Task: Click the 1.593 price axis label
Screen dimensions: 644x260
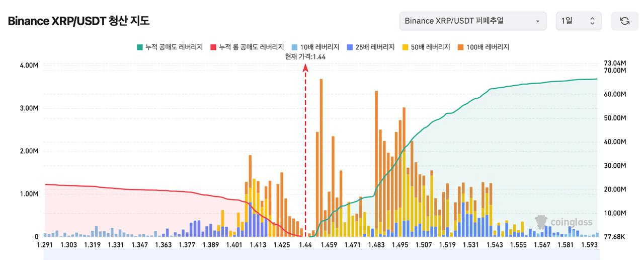Action: 589,245
